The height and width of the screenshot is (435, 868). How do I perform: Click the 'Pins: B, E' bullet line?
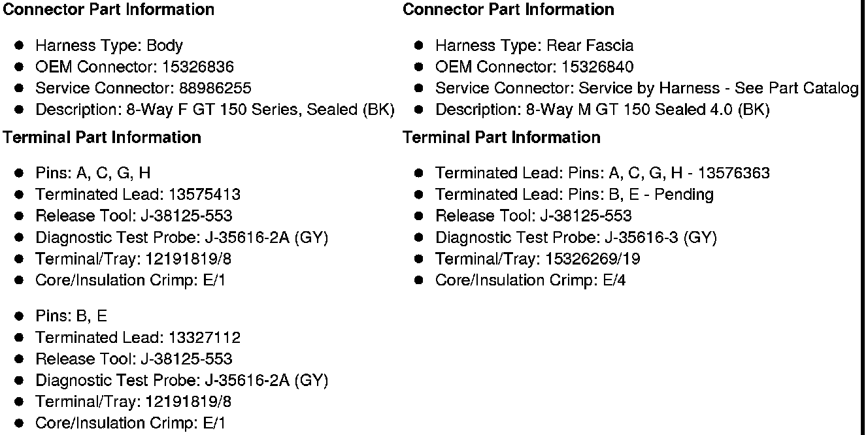pos(71,316)
